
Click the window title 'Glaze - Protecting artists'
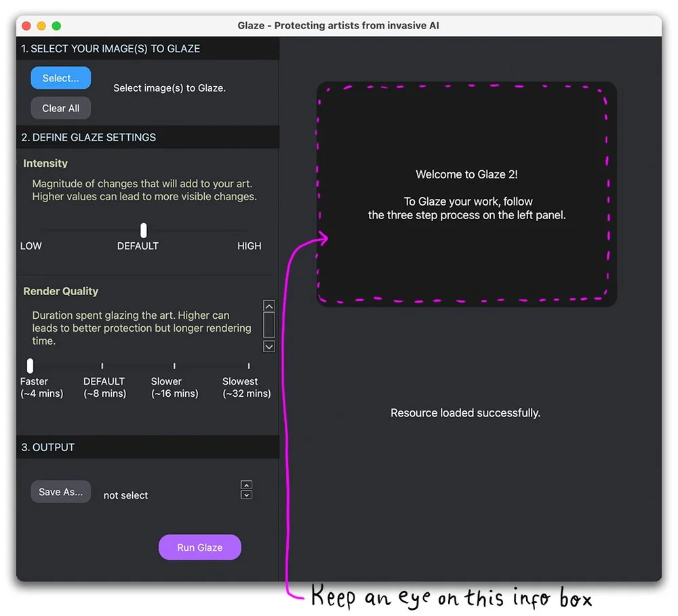tap(338, 26)
